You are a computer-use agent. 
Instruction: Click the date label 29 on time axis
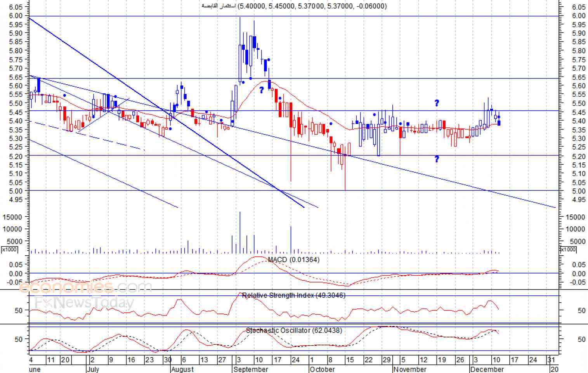coord(387,360)
